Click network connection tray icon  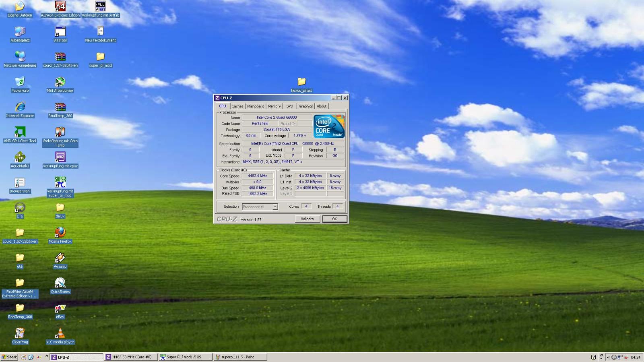click(620, 357)
